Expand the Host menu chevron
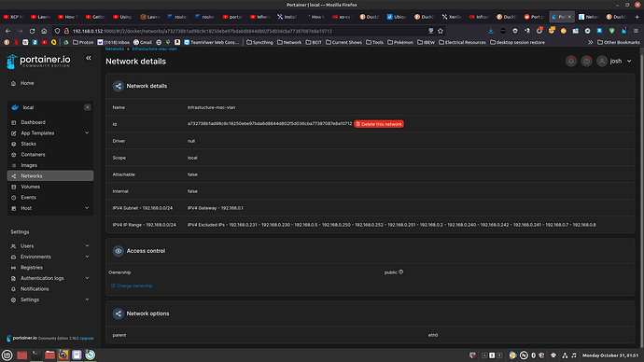 pyautogui.click(x=87, y=208)
